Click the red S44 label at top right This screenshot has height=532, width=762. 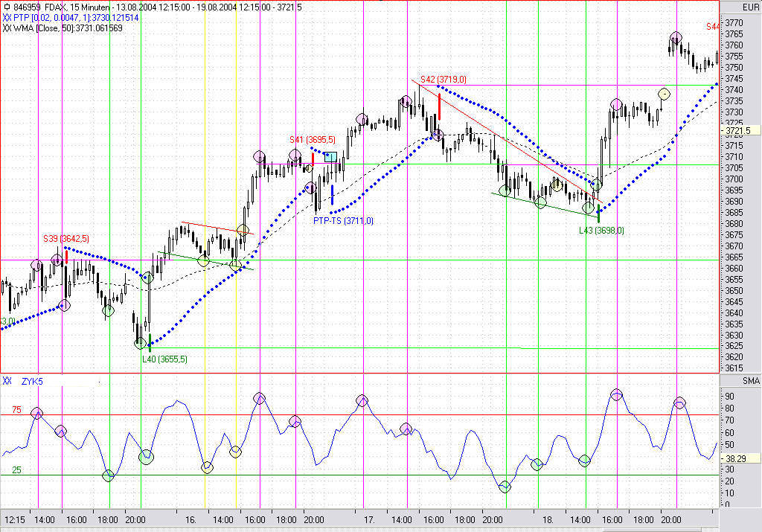712,27
